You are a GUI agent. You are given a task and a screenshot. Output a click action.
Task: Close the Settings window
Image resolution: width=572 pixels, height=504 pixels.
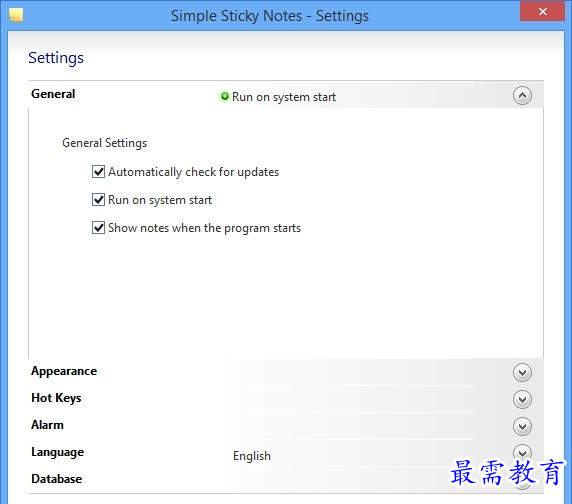(x=542, y=12)
